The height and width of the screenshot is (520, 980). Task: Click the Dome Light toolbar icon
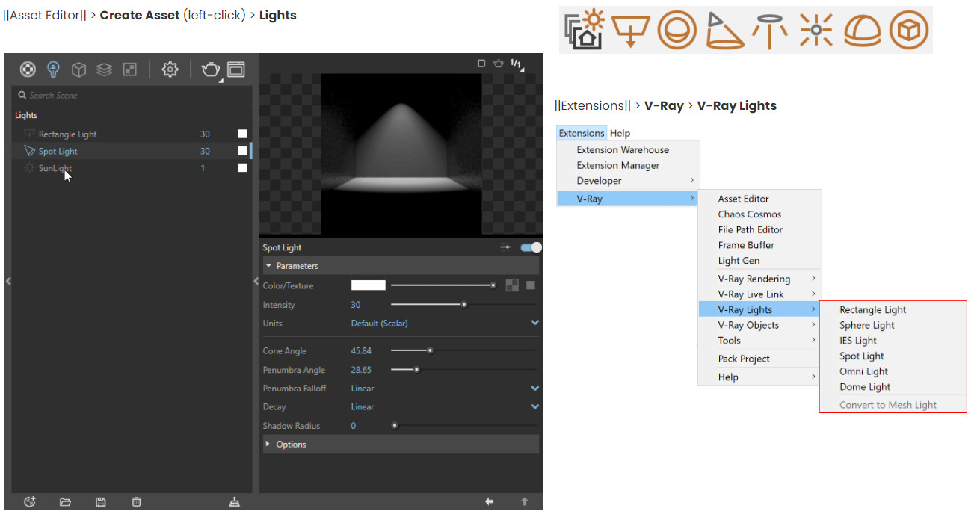863,31
